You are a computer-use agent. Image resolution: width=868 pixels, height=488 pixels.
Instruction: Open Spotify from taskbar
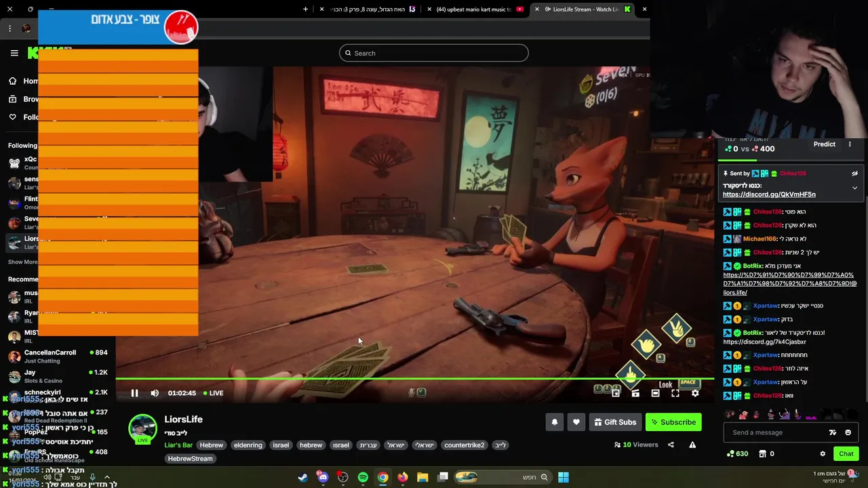click(x=363, y=477)
